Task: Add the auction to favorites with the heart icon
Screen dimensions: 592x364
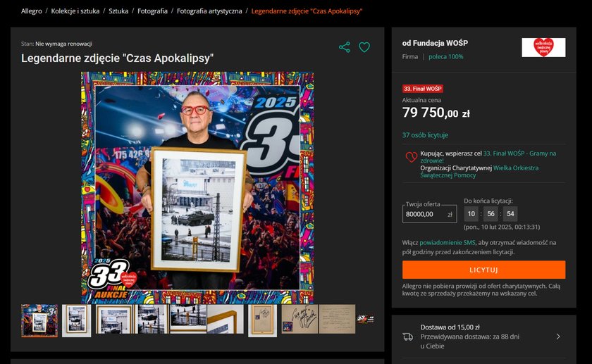Action: click(x=364, y=47)
